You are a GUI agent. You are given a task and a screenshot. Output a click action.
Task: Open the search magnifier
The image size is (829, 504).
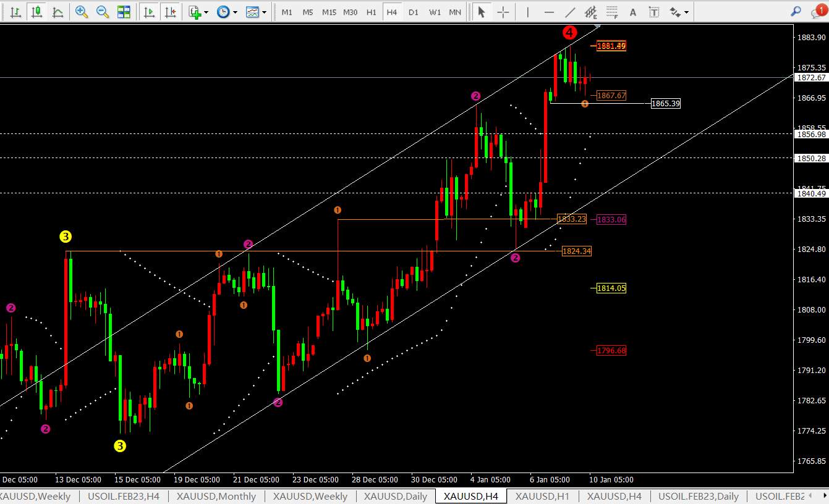click(x=796, y=12)
